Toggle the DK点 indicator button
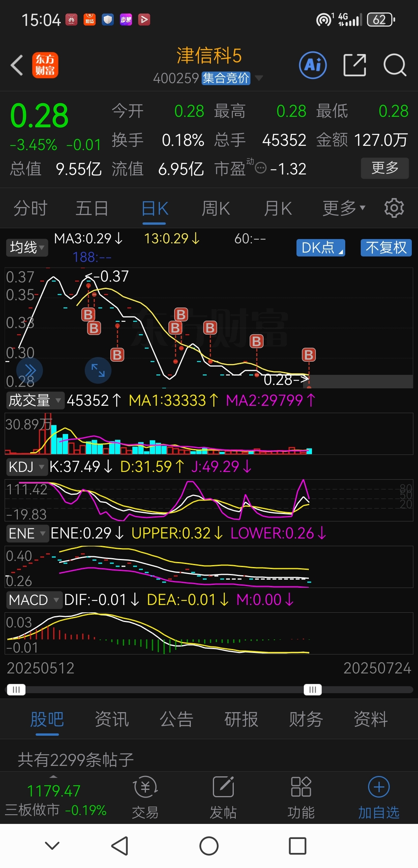Viewport: 418px width, 868px height. [x=321, y=248]
